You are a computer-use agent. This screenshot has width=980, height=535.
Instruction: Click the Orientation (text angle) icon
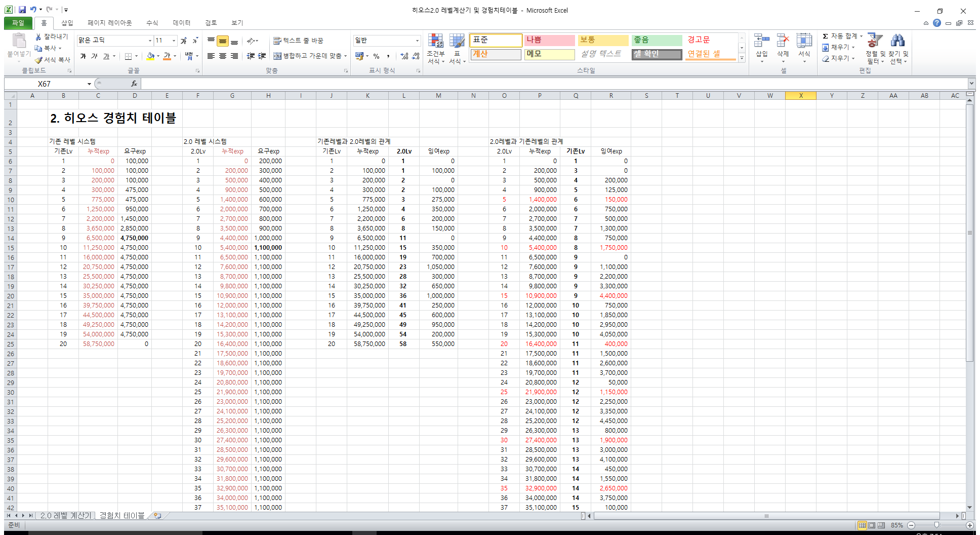coord(251,41)
